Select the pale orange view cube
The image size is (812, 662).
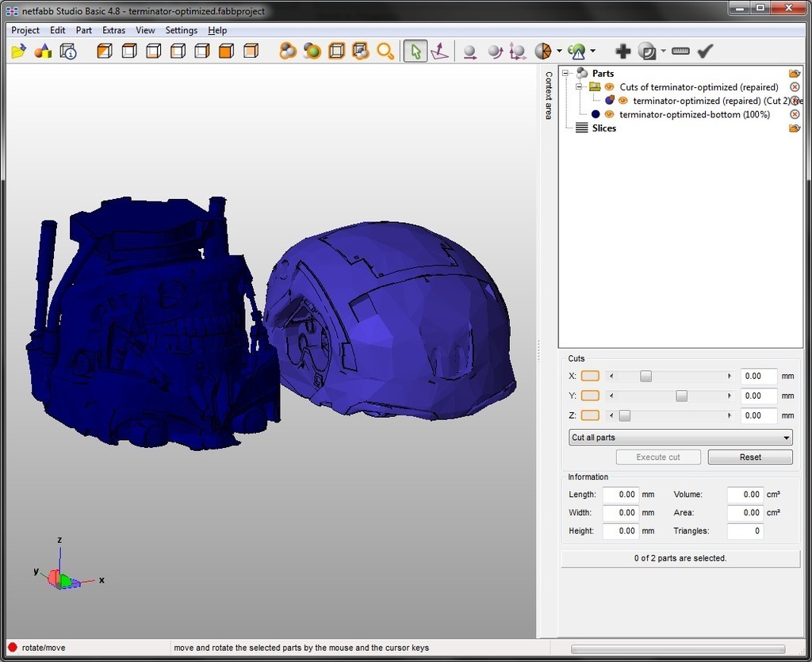point(251,51)
